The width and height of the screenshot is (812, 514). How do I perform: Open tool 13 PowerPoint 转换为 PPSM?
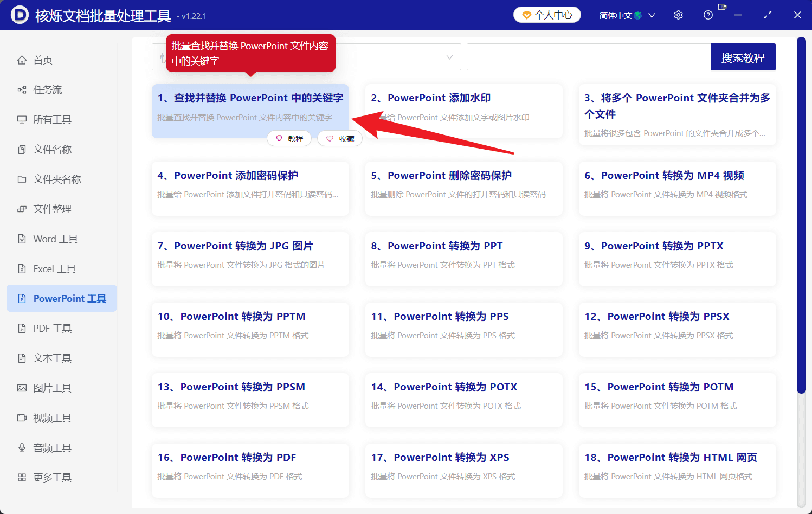[x=250, y=400]
